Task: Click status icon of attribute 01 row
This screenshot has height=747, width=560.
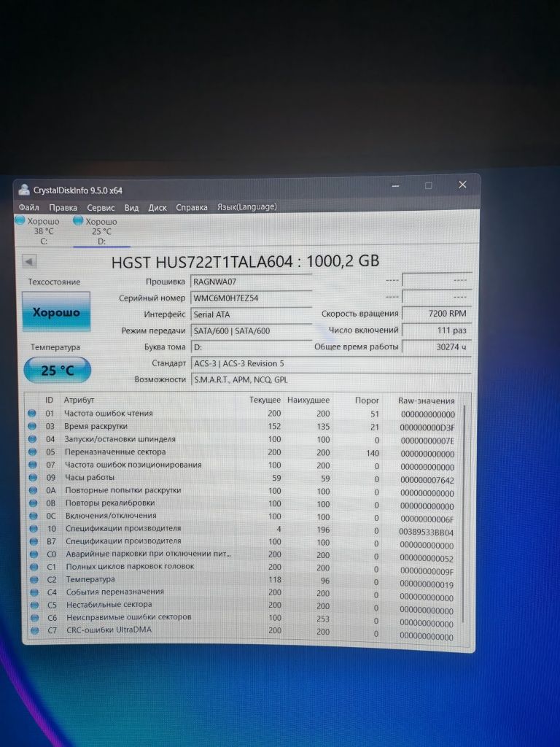Action: click(32, 413)
